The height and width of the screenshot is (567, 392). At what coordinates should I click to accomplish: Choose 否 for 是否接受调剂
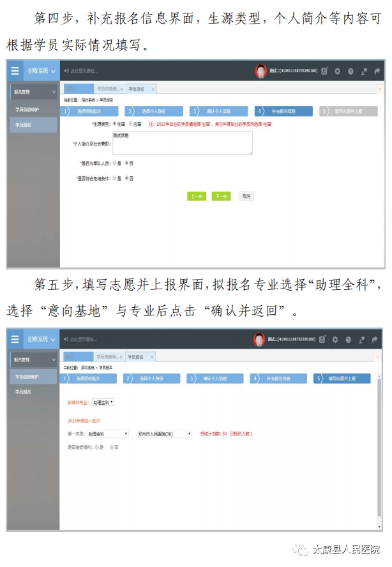pyautogui.click(x=112, y=447)
